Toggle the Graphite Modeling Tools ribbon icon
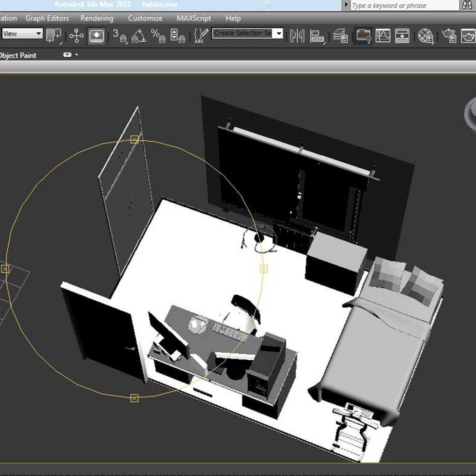This screenshot has width=476, height=476. 364,36
